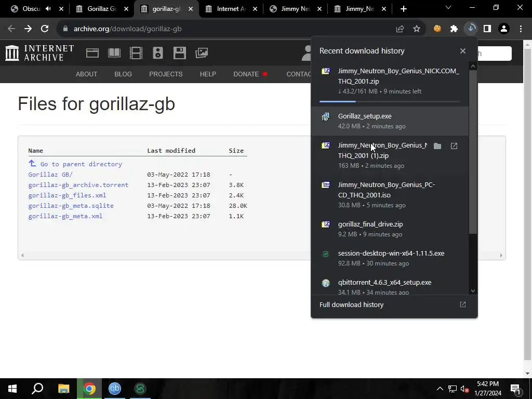
Task: Open the HELP menu item
Action: point(208,74)
